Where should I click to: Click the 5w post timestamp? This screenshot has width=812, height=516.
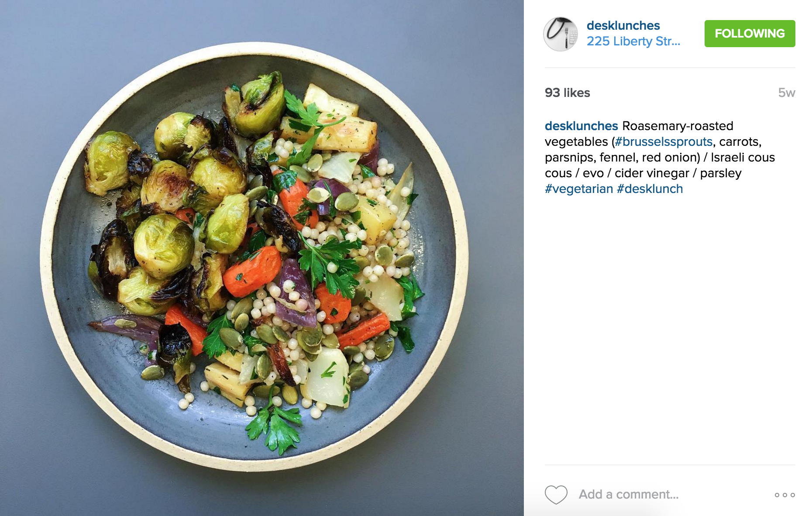pos(787,93)
